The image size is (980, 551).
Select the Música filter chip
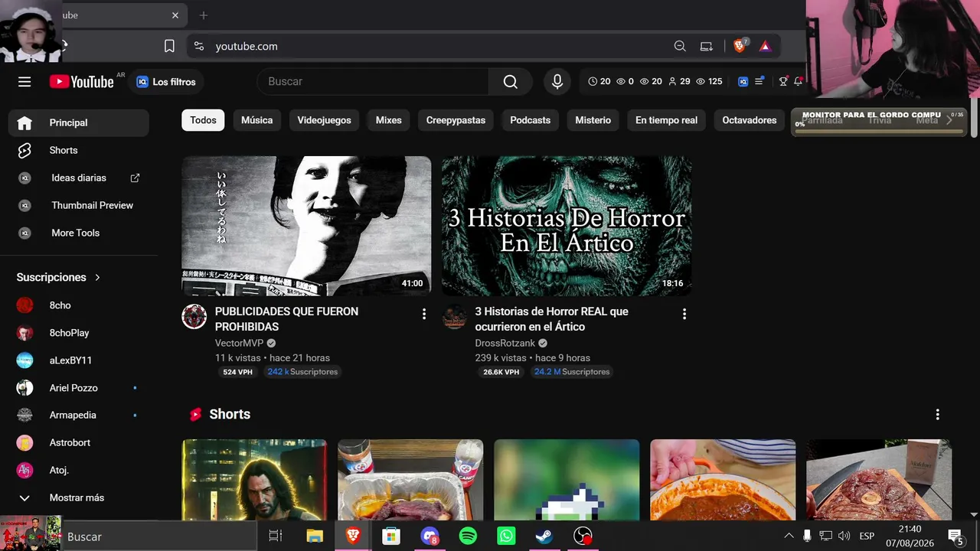(257, 120)
